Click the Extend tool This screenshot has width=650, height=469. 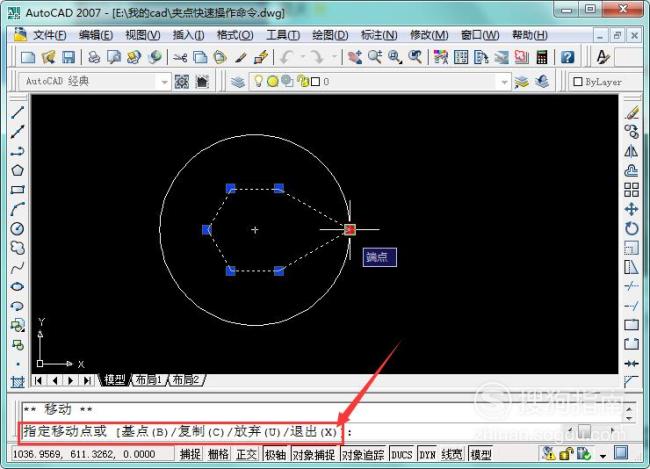click(x=632, y=306)
